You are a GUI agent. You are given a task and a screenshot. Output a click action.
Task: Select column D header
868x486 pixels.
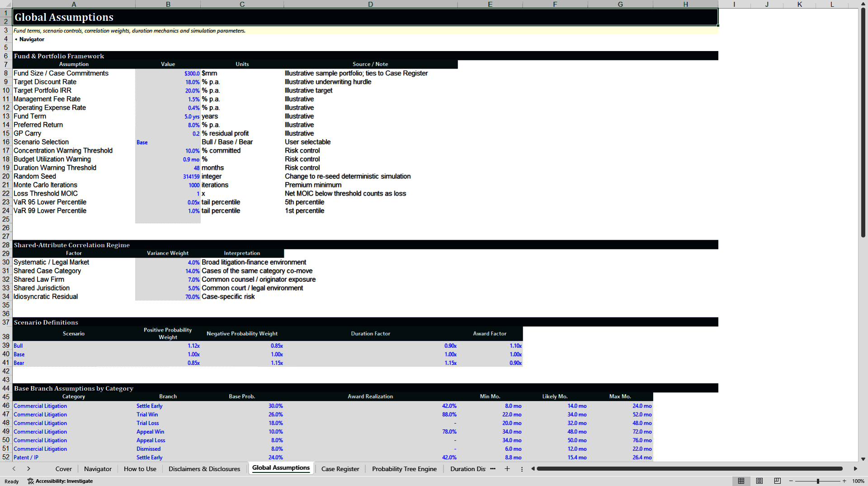(370, 4)
